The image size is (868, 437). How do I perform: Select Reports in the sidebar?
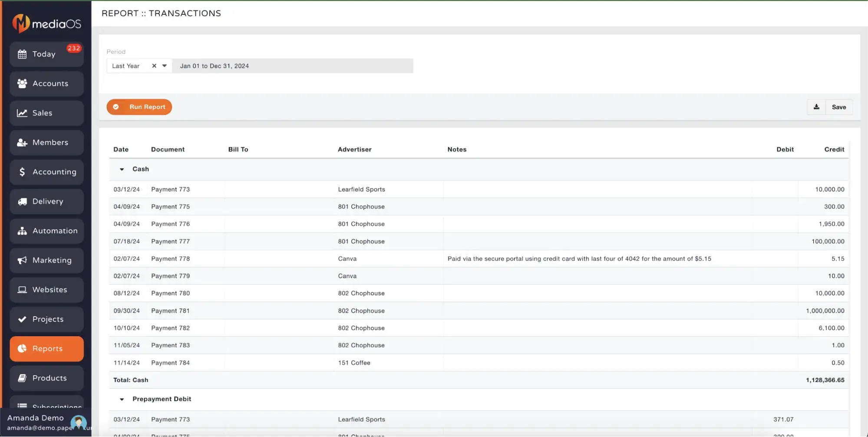tap(46, 348)
